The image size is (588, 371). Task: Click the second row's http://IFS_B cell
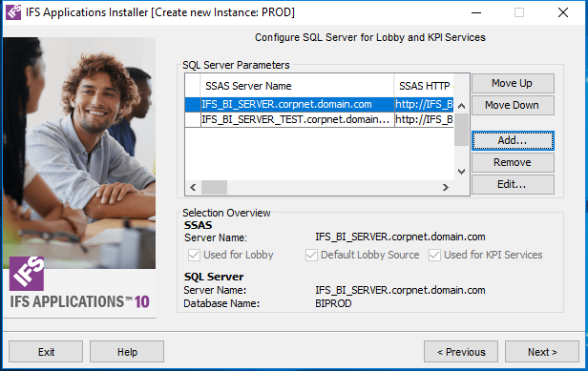pyautogui.click(x=424, y=119)
